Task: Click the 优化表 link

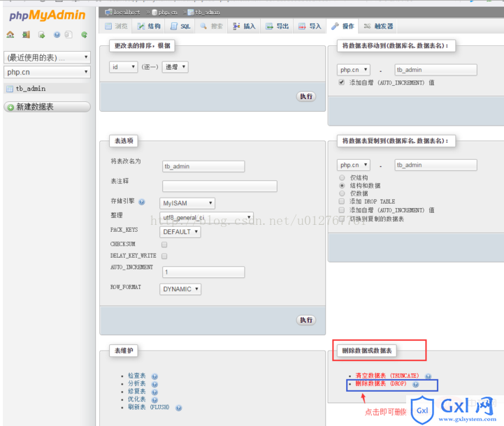Action: tap(136, 399)
